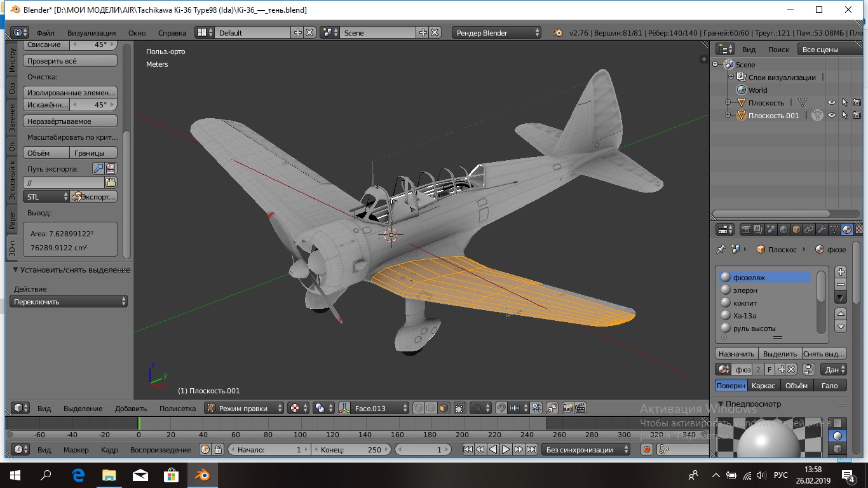Click the jump to last frame button
The width and height of the screenshot is (868, 488).
532,449
